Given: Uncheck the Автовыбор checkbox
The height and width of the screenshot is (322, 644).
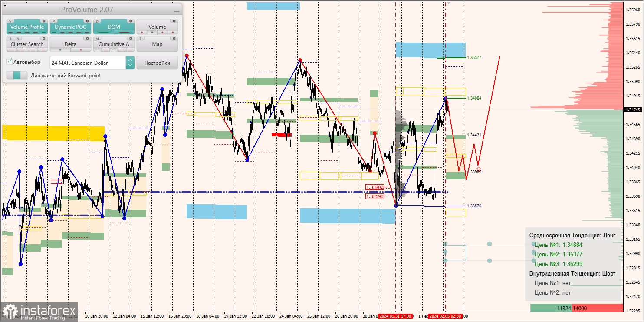Looking at the screenshot, I should coord(10,62).
